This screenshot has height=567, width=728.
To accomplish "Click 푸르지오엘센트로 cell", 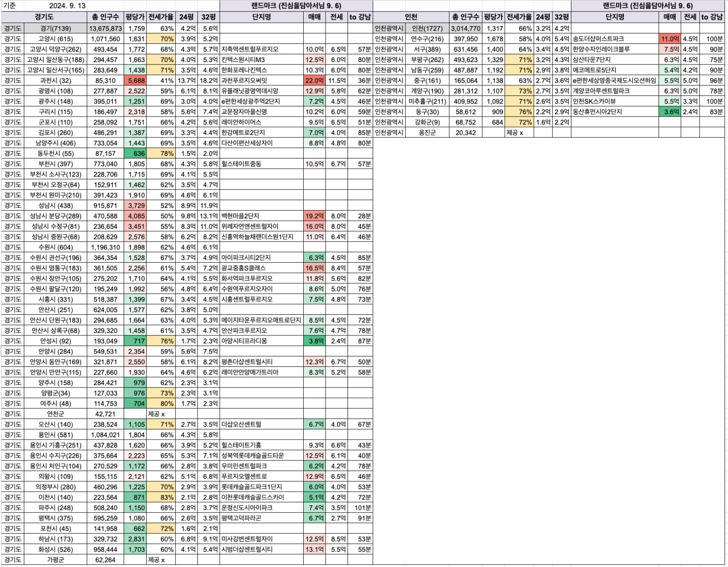I will (x=261, y=477).
